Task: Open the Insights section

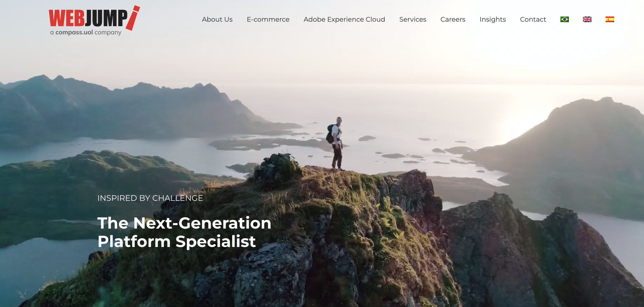Action: point(493,20)
